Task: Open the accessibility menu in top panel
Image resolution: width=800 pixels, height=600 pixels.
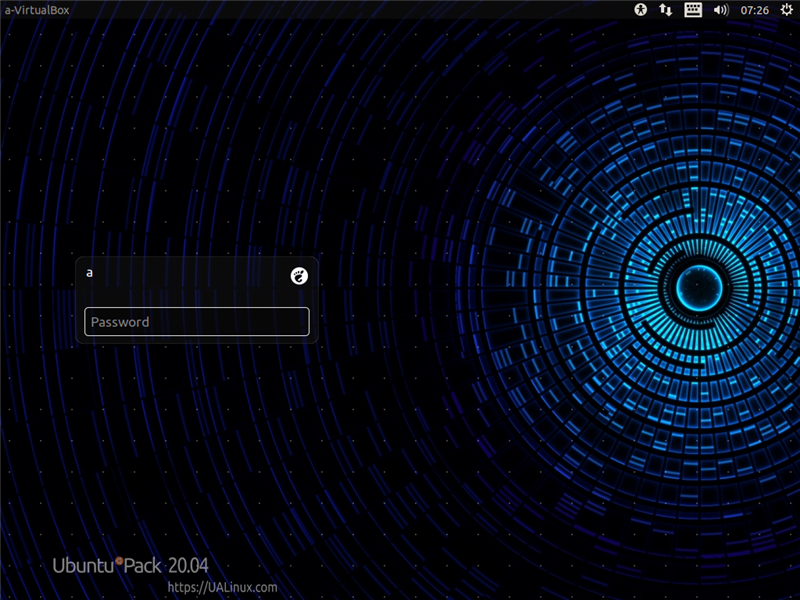Action: point(641,10)
